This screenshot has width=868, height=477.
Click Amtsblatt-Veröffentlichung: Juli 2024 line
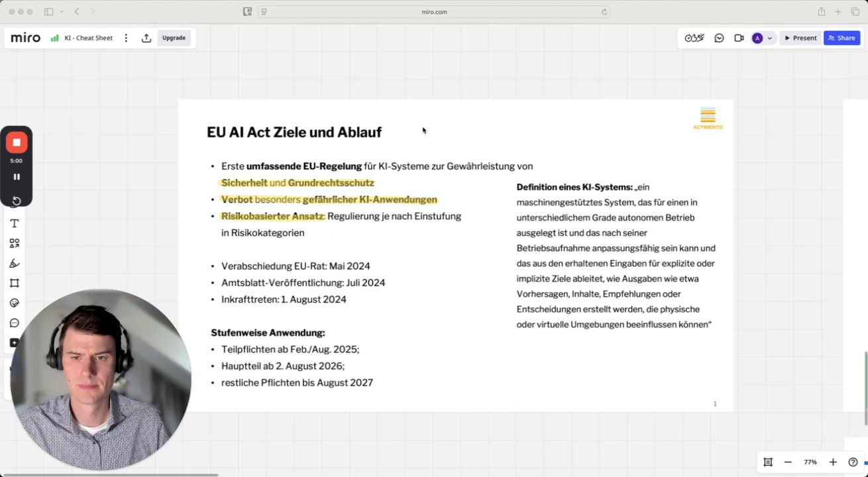coord(303,283)
